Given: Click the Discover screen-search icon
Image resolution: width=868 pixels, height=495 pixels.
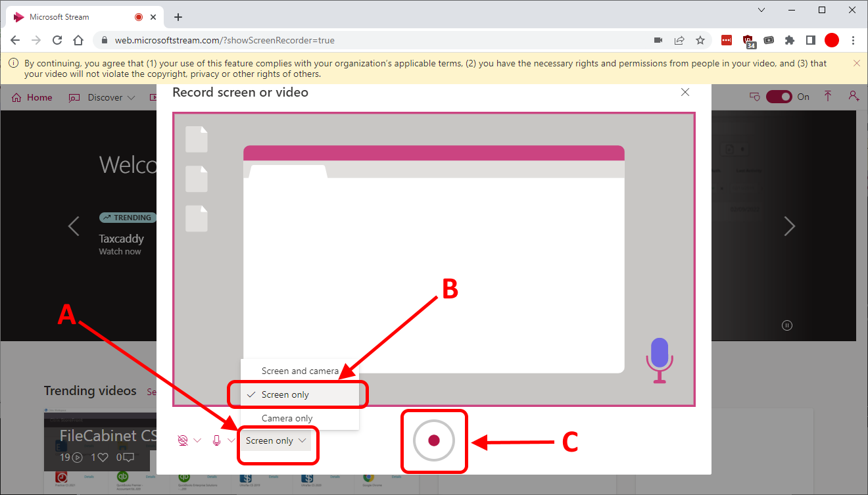Looking at the screenshot, I should [74, 97].
